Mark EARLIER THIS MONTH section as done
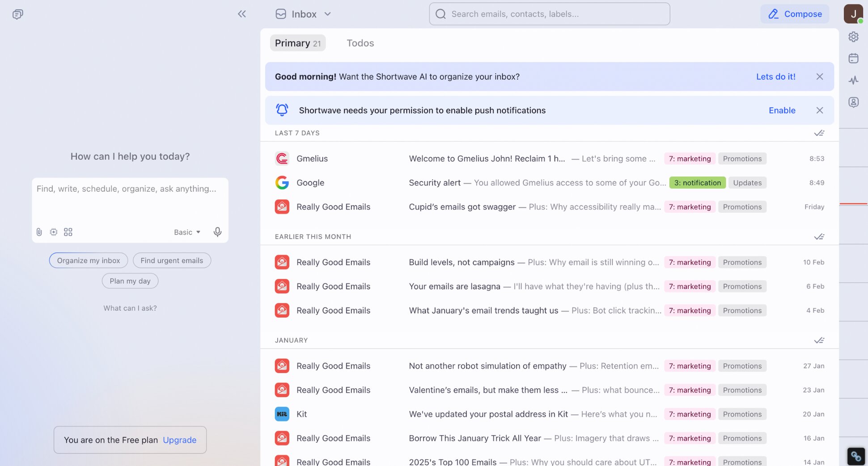 (x=820, y=236)
